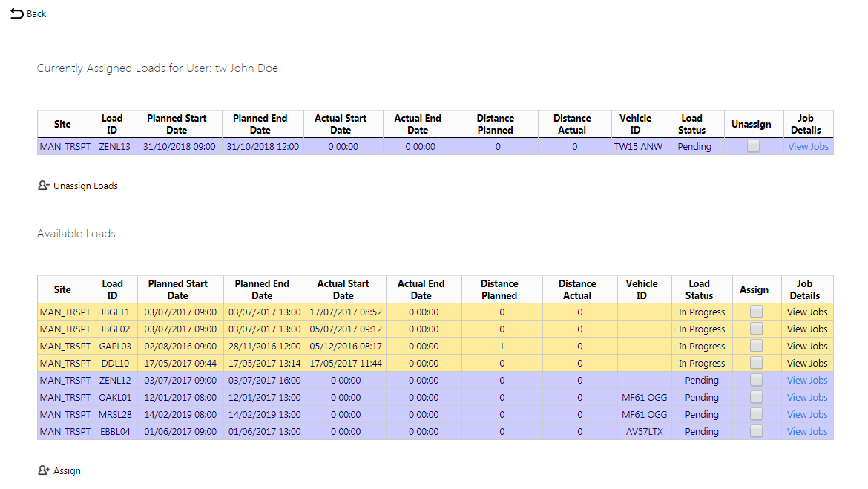Click the Back link text
This screenshot has width=868, height=489.
point(36,14)
